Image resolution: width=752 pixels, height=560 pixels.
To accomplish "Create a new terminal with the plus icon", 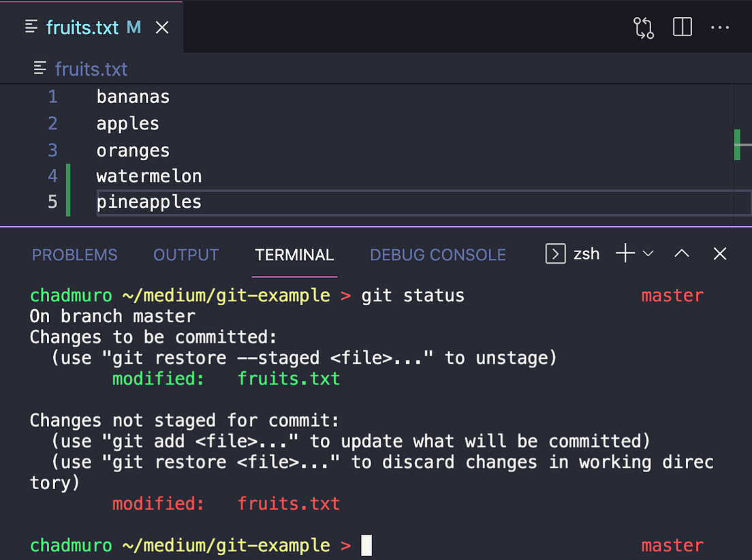I will point(625,253).
